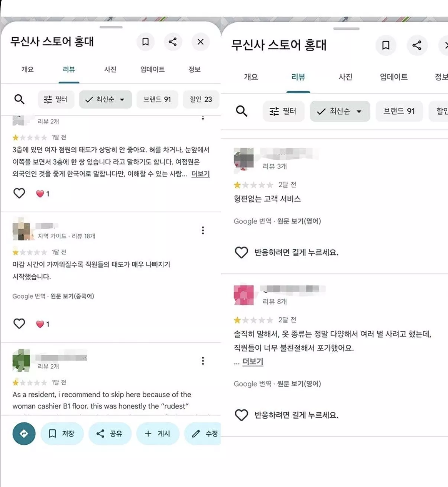Tap the share icon in left panel header
This screenshot has height=487, width=448.
[173, 42]
